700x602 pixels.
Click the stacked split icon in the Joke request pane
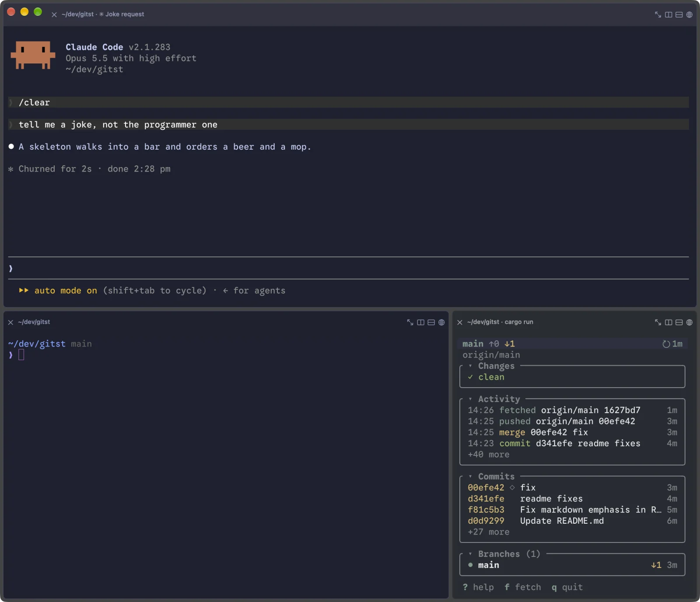coord(679,14)
